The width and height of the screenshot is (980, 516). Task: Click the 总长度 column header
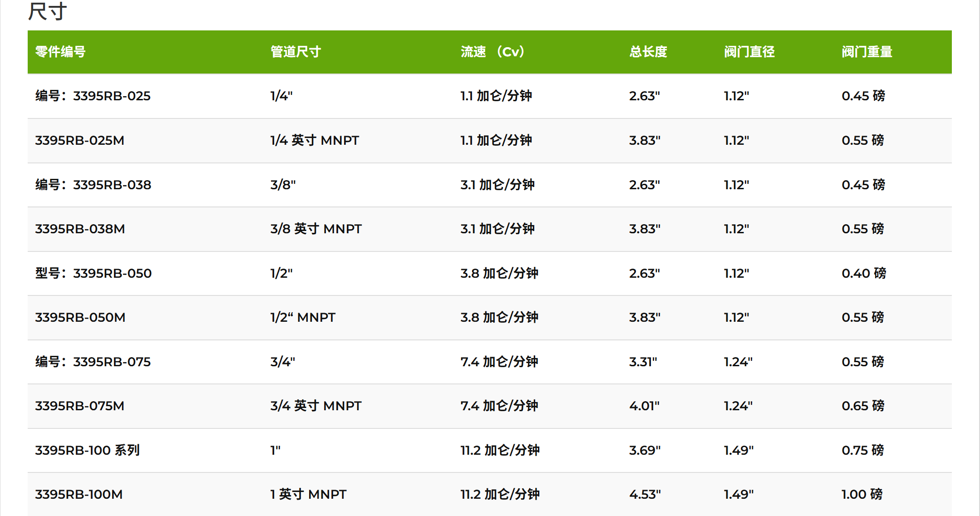[648, 52]
